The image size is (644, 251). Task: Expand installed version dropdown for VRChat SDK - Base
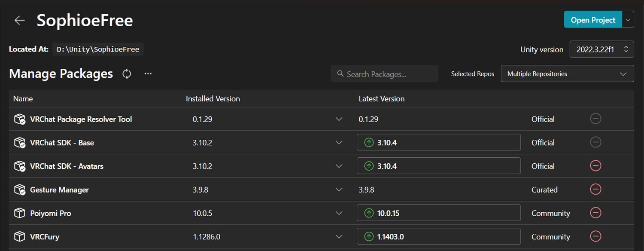point(339,143)
